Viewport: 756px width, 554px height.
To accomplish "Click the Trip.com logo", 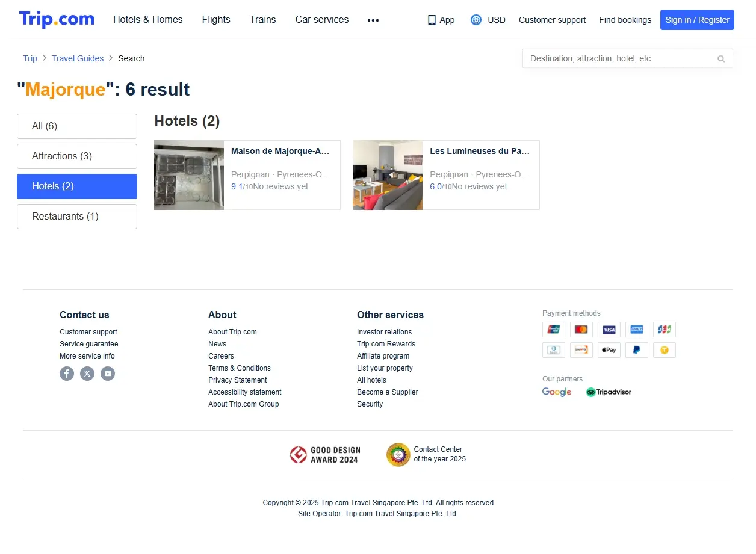I will [57, 19].
